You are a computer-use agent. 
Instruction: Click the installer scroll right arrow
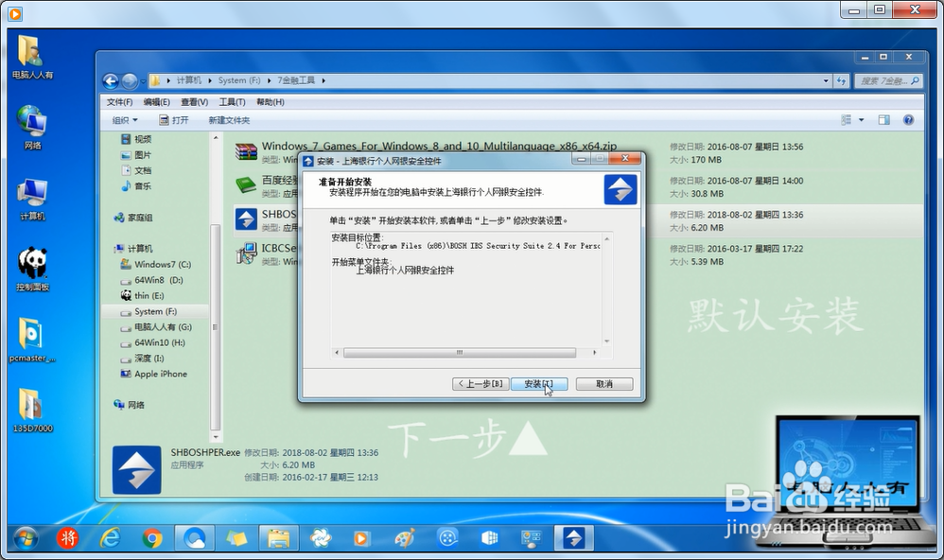pos(595,352)
